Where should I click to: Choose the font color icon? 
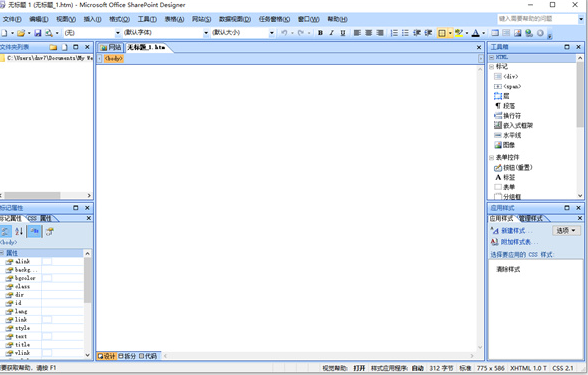pos(476,33)
